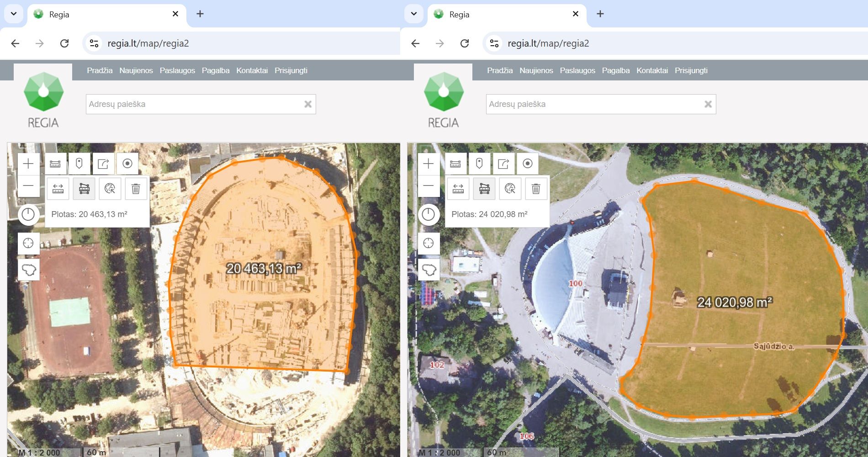Toggle the circle target button in right map
The height and width of the screenshot is (457, 868).
click(528, 164)
